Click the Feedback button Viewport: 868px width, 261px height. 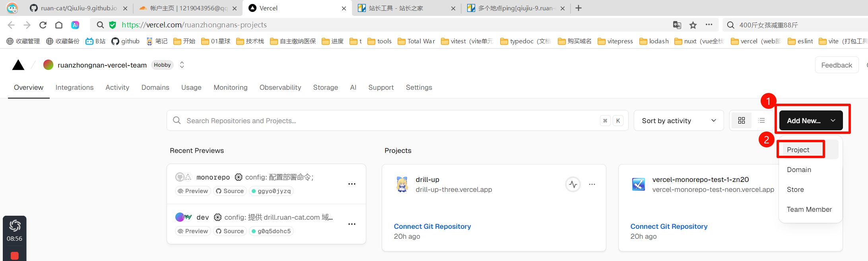pos(837,65)
